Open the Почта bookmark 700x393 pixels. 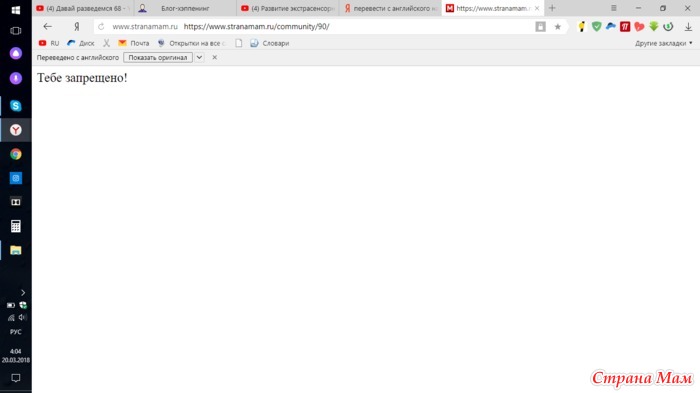coord(134,43)
